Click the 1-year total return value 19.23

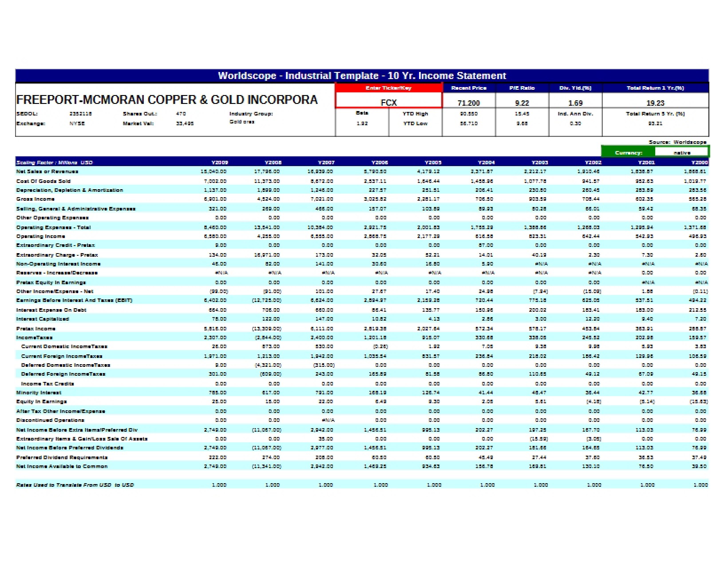[655, 103]
